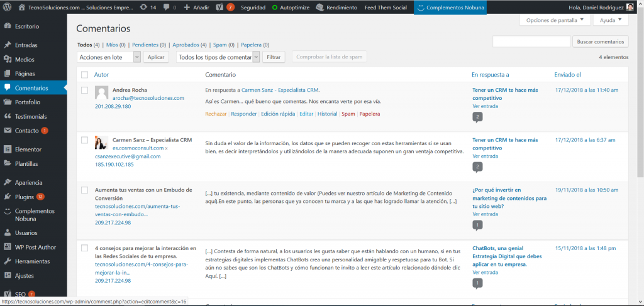The image size is (644, 306).
Task: Select Andrea Rocha's comment checkbox
Action: pyautogui.click(x=84, y=90)
